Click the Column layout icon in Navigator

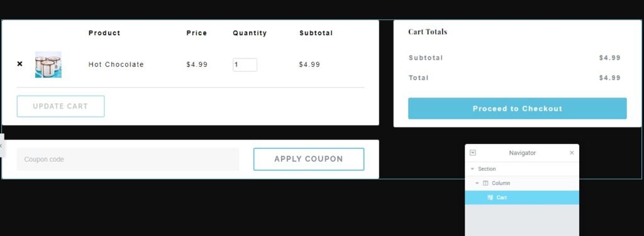pos(486,183)
